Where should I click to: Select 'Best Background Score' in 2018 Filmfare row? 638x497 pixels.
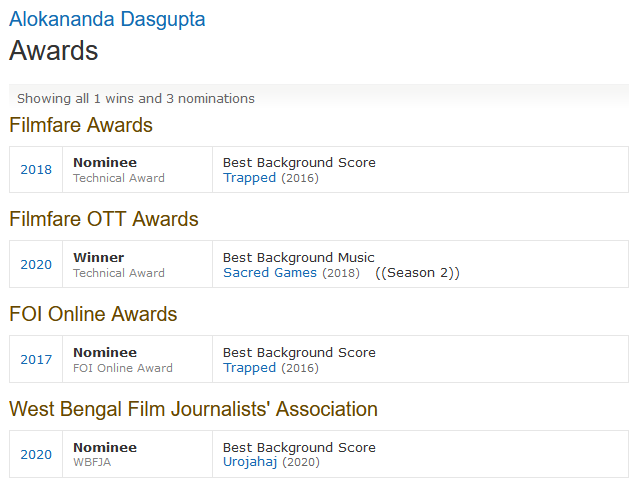(x=299, y=163)
